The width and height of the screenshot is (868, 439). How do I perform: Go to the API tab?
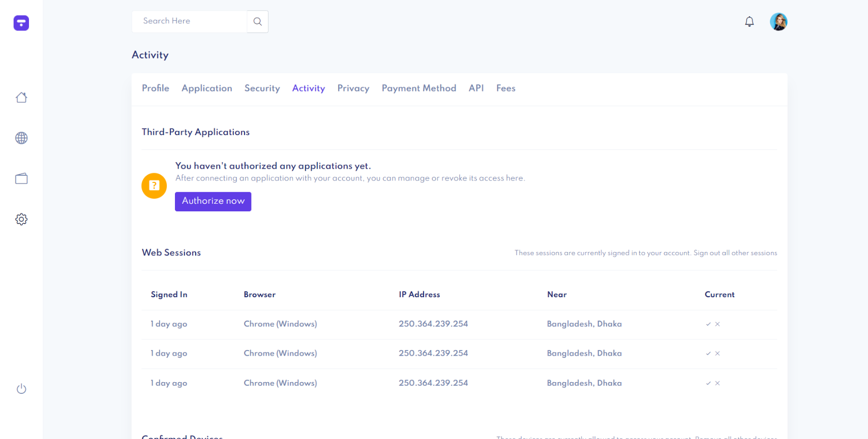click(476, 88)
